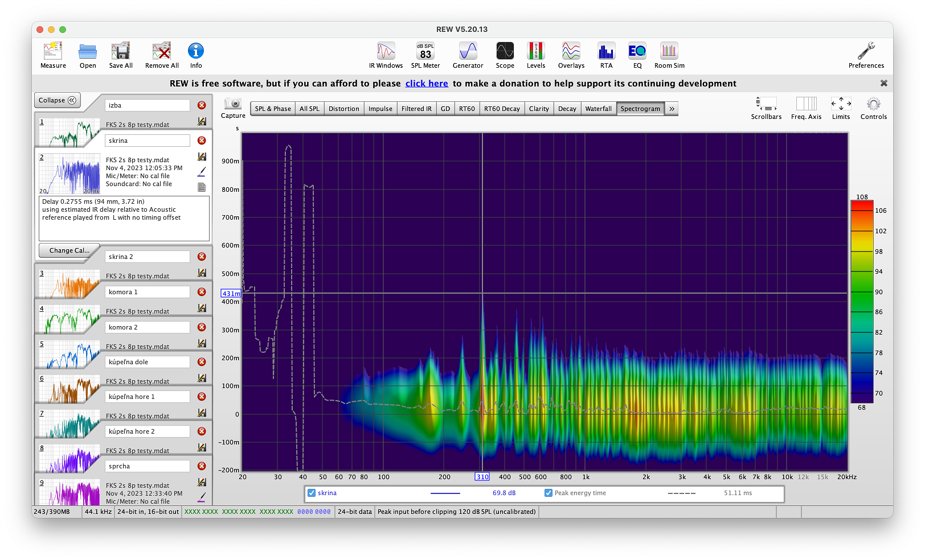Select the RT60 Decay tab
The height and width of the screenshot is (560, 925).
click(x=502, y=109)
